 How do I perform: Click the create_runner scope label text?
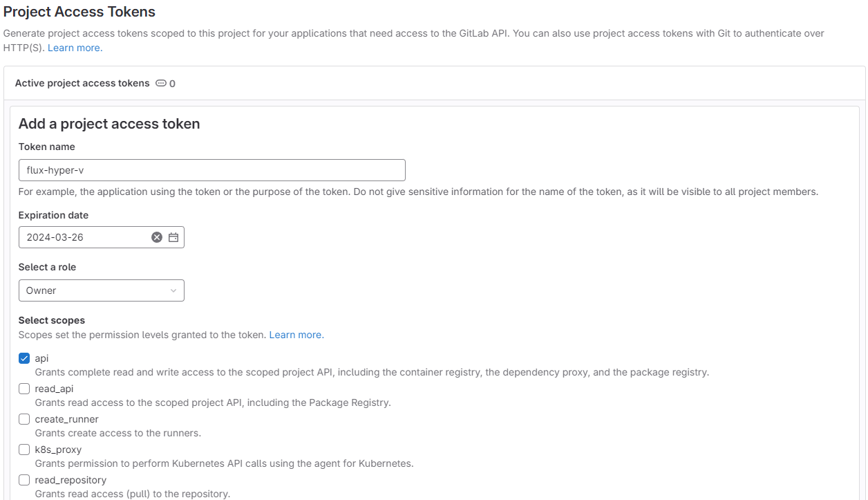[66, 419]
